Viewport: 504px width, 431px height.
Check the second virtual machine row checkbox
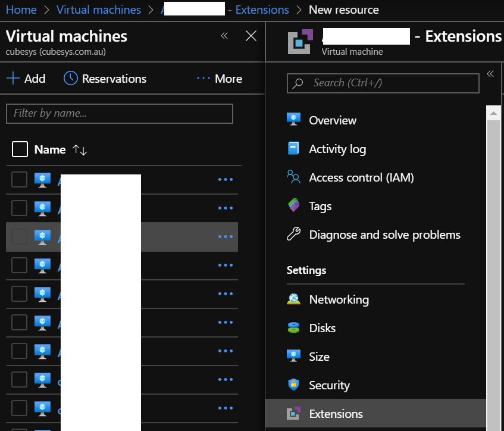point(20,208)
